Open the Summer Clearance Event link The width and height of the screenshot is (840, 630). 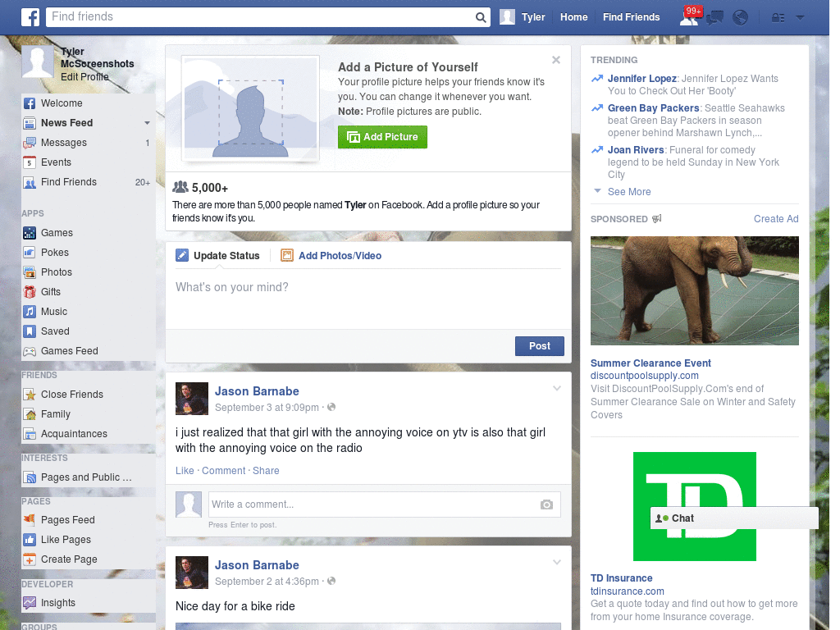point(651,363)
